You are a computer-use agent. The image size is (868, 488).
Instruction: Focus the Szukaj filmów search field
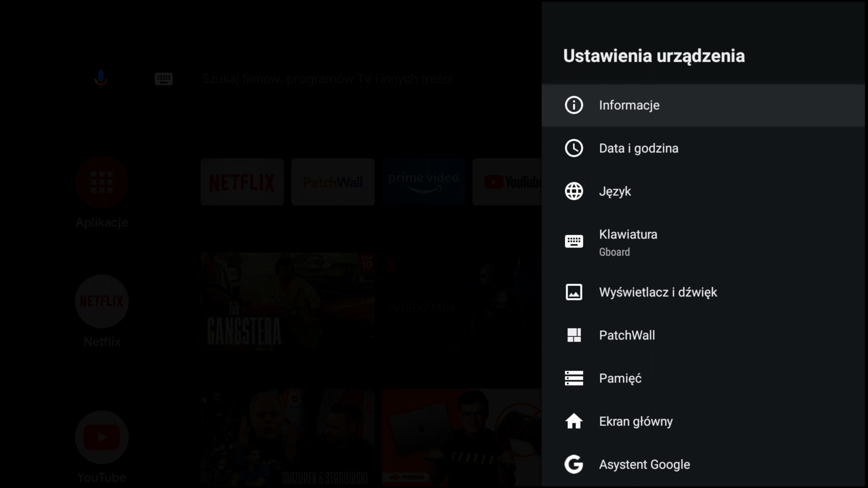(x=327, y=79)
